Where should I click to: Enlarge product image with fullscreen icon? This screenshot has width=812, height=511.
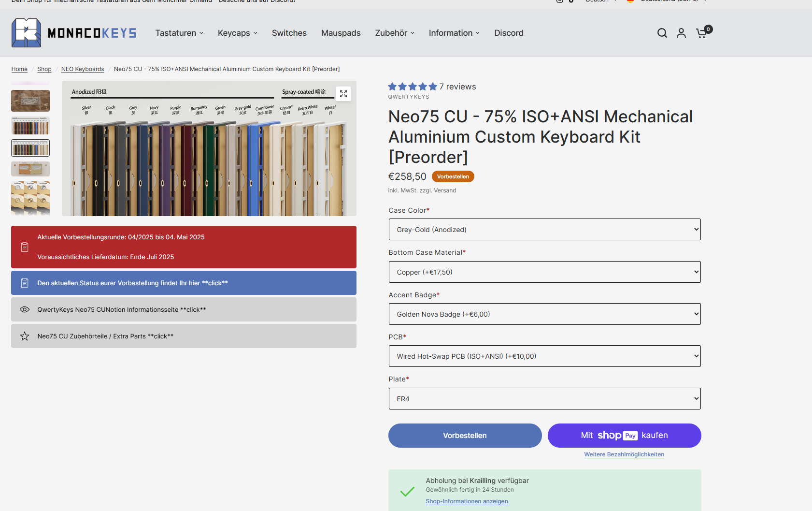click(343, 94)
